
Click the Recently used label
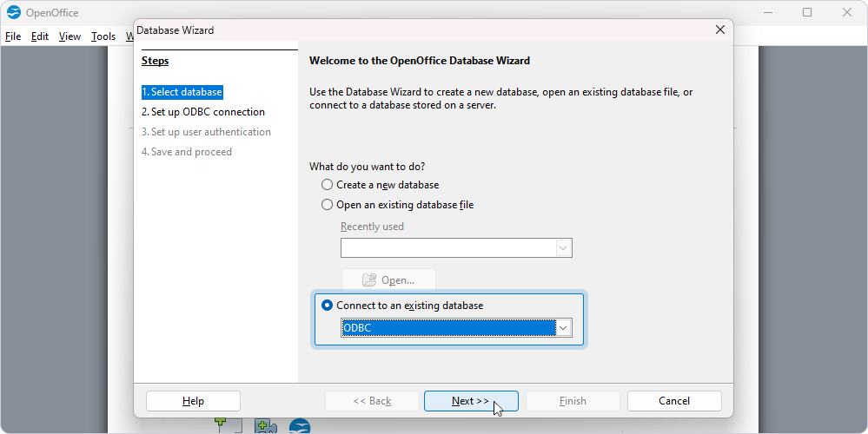(x=372, y=227)
